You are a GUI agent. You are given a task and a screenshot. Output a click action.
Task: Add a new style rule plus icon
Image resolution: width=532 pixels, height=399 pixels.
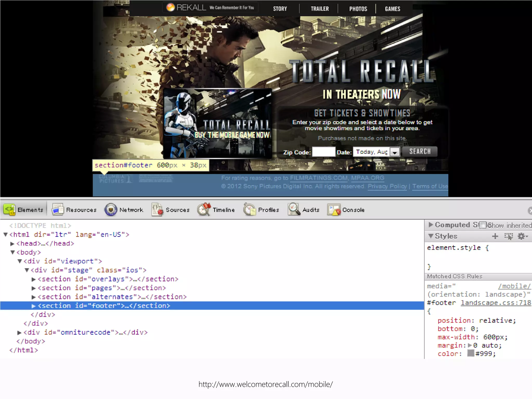point(495,236)
